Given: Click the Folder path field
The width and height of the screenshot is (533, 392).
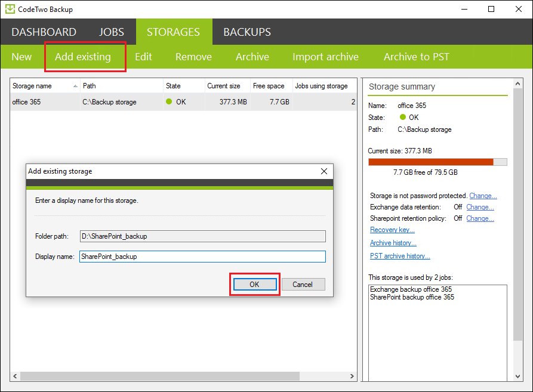Looking at the screenshot, I should [202, 236].
